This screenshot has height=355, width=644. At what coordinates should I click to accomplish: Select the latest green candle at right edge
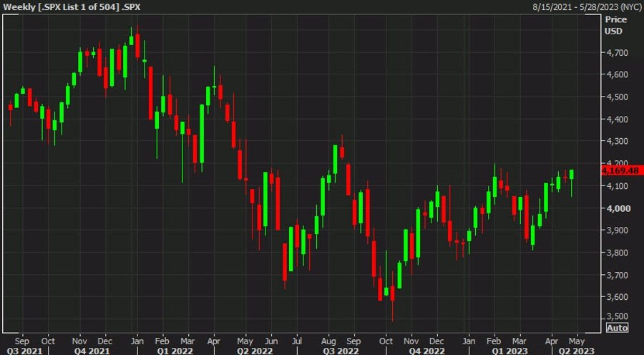click(x=571, y=175)
